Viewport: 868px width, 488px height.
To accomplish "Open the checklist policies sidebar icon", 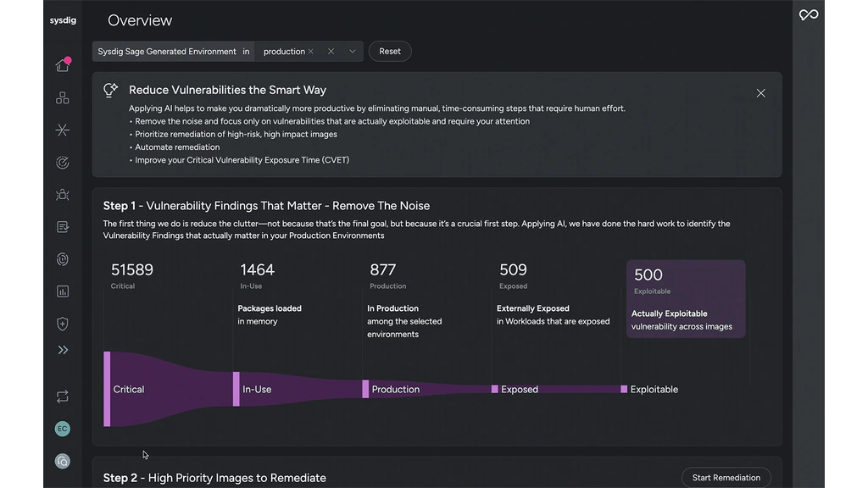I will click(63, 227).
